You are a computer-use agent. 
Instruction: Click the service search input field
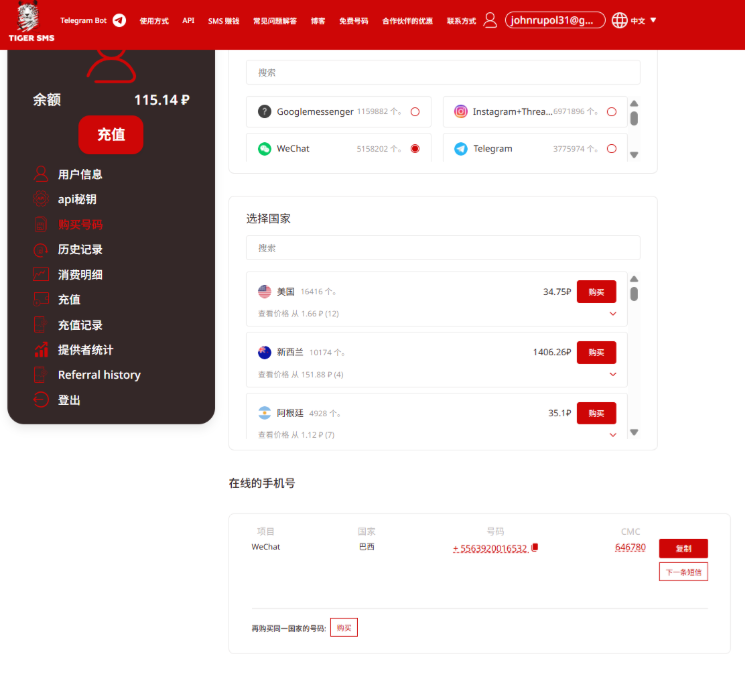point(443,72)
